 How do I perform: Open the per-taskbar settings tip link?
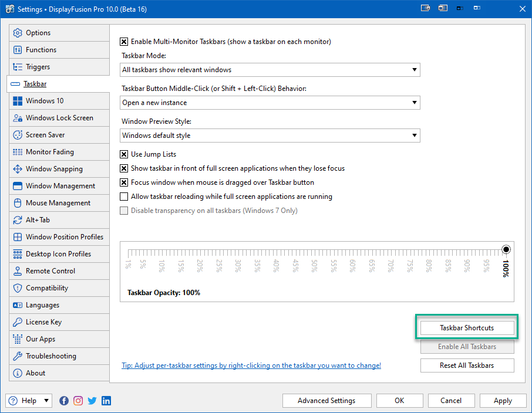point(251,365)
